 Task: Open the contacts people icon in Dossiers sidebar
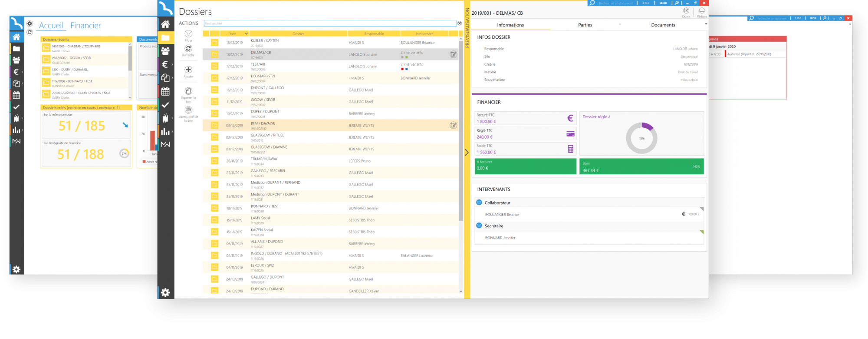[165, 51]
